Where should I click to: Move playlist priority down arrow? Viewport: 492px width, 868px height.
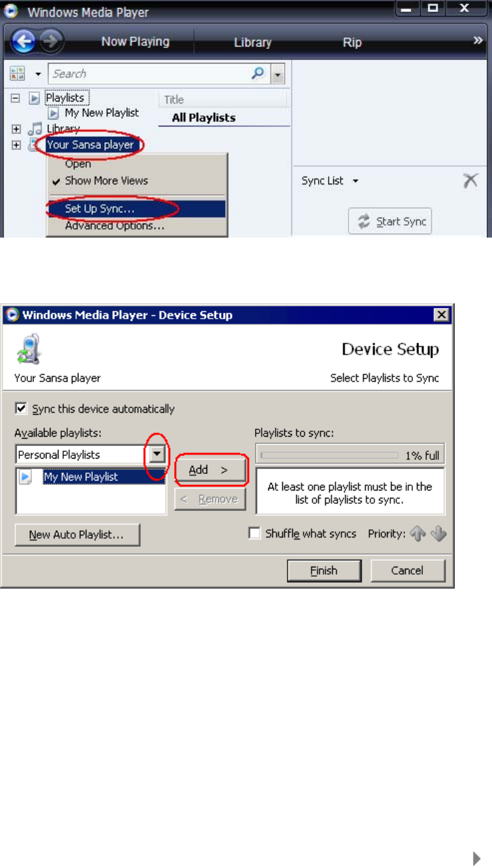pos(438,534)
